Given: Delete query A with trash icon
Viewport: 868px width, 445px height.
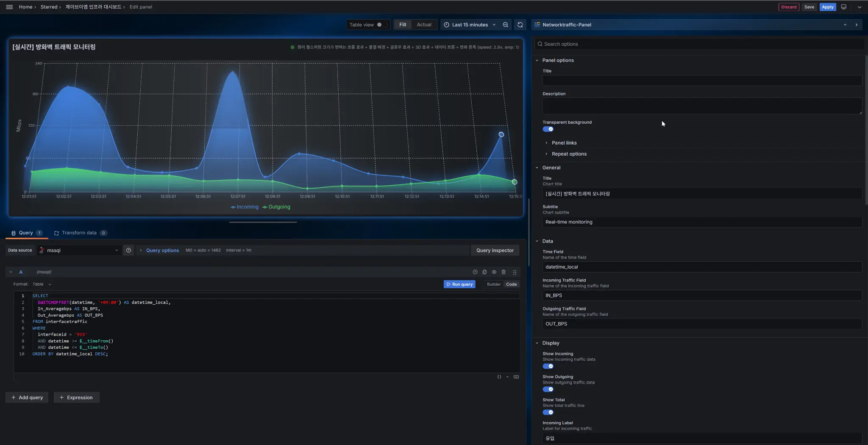Looking at the screenshot, I should [x=504, y=272].
